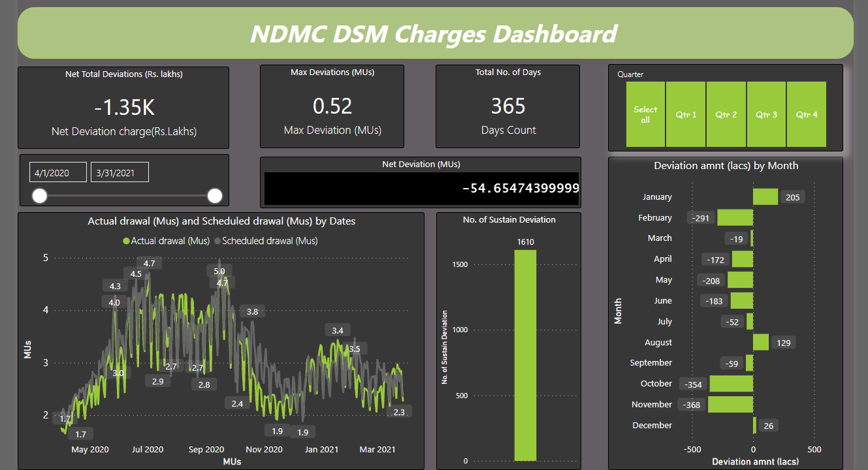Screen dimensions: 868x470
Task: Select the October bar in the month chart
Action: (x=731, y=384)
